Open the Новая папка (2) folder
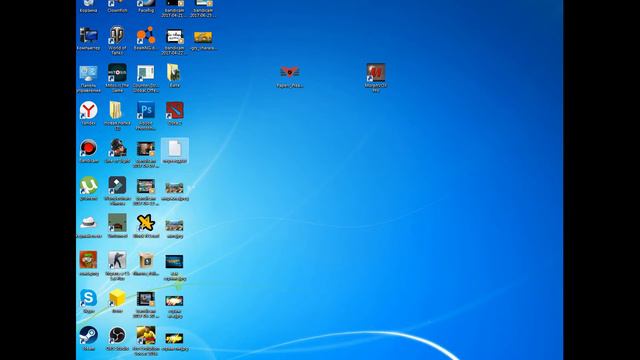The image size is (640, 360). click(x=116, y=111)
